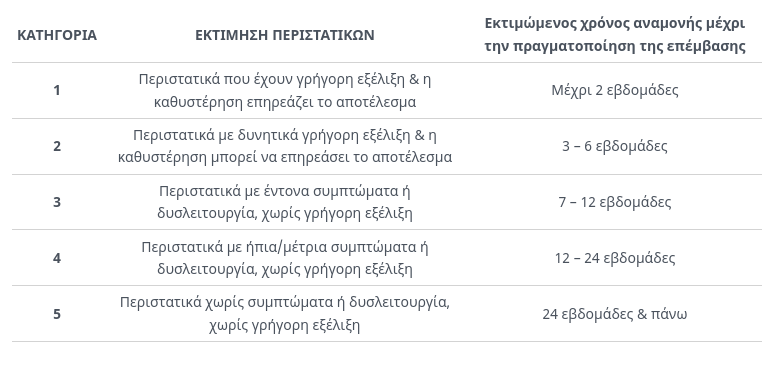Click the 7 – 12 εβδομάδες cell
The image size is (779, 369).
(x=615, y=202)
